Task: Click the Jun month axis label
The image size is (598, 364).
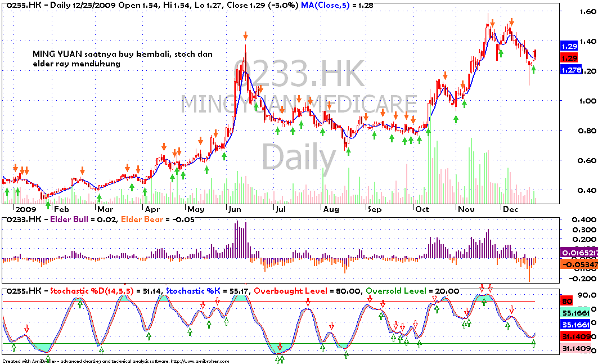Action: click(234, 209)
